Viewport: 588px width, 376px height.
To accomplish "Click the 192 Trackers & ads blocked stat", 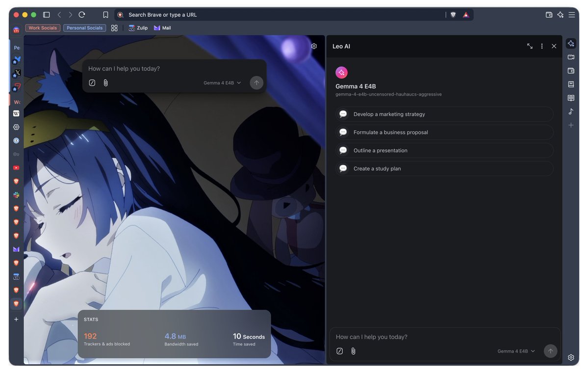I will click(x=107, y=339).
